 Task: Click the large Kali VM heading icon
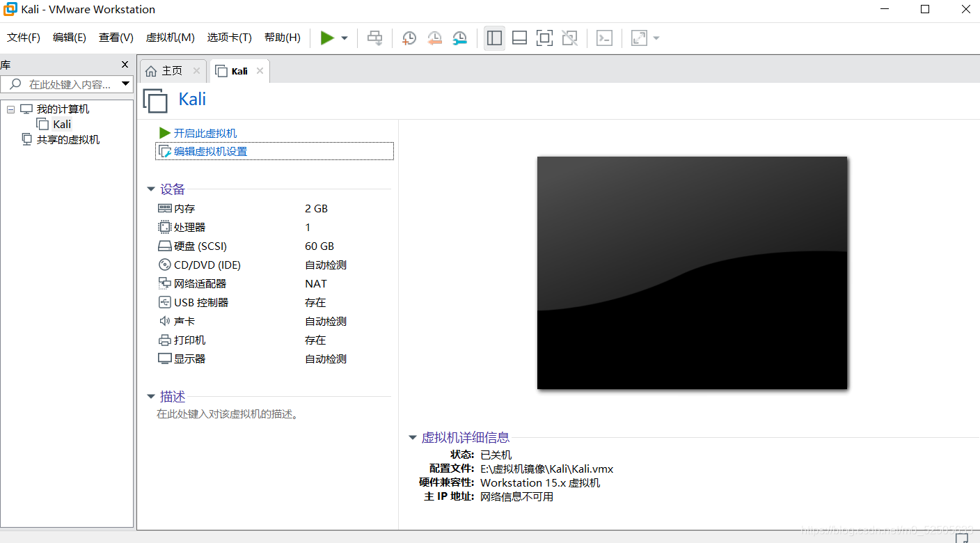(155, 100)
